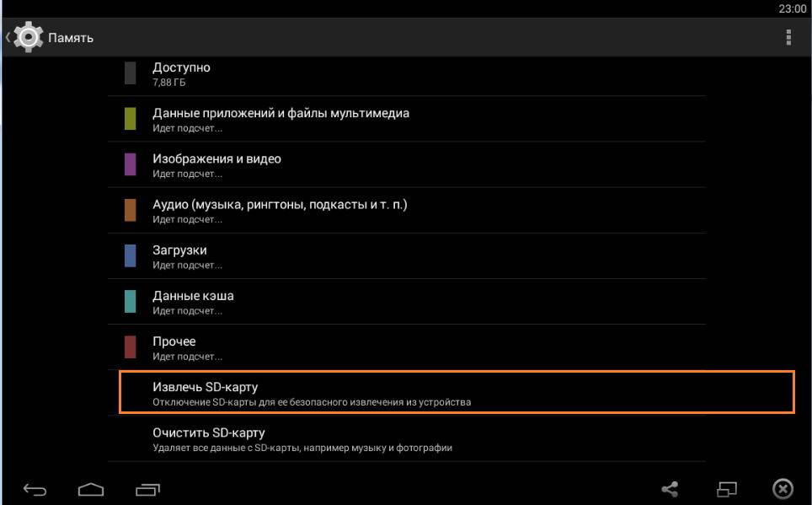The image size is (812, 505).
Task: Select Очистить SD-карту option
Action: (x=407, y=438)
